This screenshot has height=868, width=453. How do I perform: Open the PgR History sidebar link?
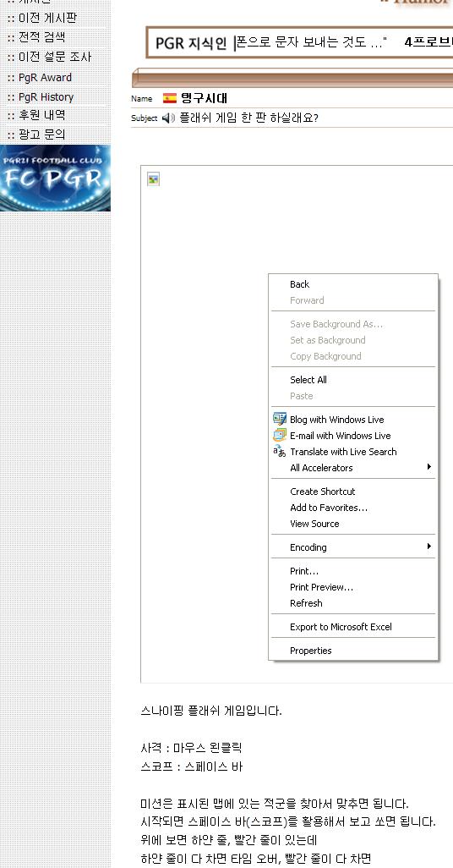coord(46,97)
